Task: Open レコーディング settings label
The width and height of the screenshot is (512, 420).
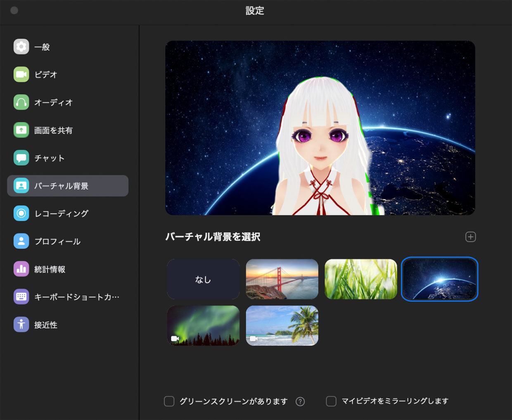Action: [x=62, y=214]
